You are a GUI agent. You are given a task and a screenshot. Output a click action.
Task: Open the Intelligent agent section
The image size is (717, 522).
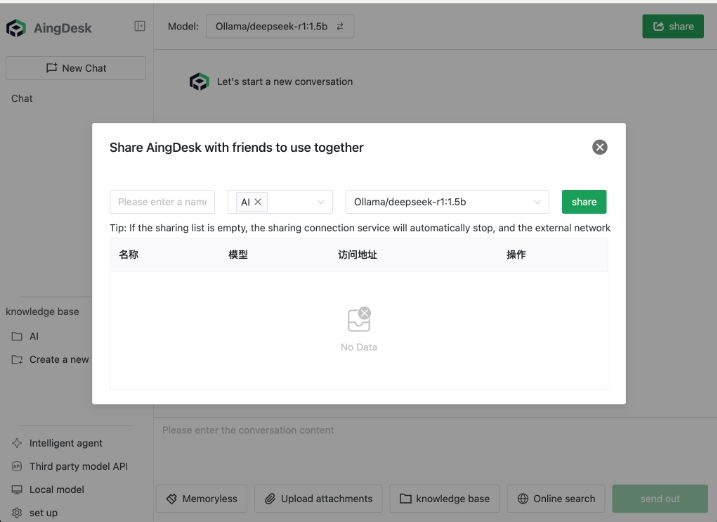point(65,443)
